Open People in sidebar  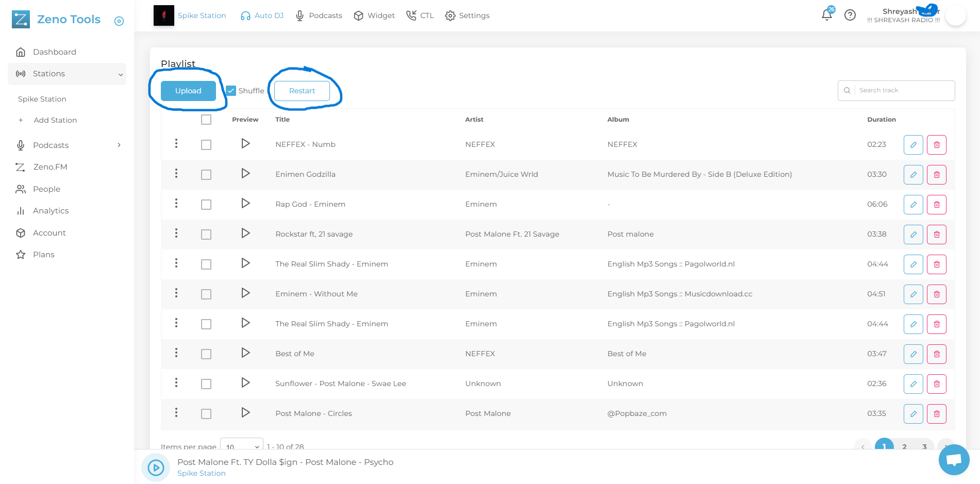pyautogui.click(x=46, y=189)
